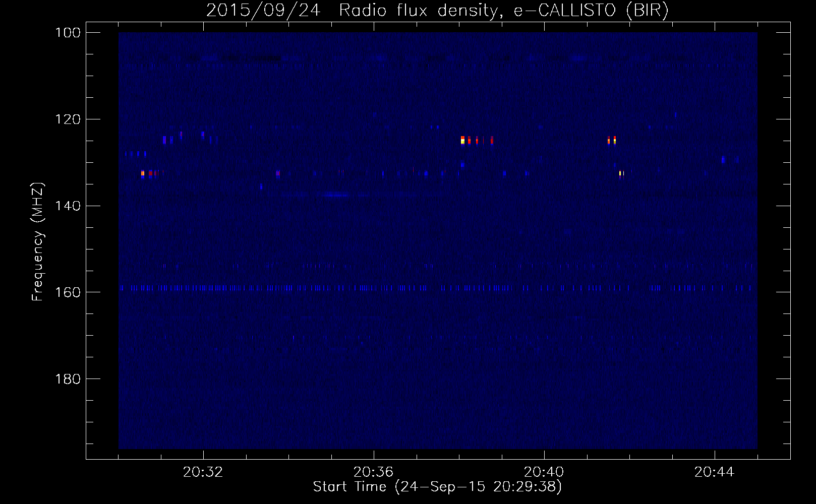Image resolution: width=816 pixels, height=504 pixels.
Task: Click the 20:36 time tick label
Action: pyautogui.click(x=373, y=472)
